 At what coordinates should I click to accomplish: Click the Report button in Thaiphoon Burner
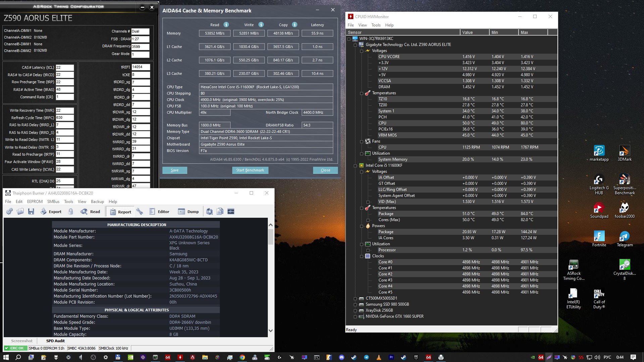click(120, 212)
